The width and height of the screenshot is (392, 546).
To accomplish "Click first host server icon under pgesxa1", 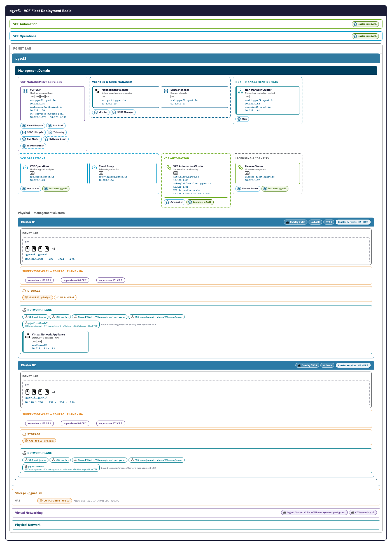I will point(27,249).
